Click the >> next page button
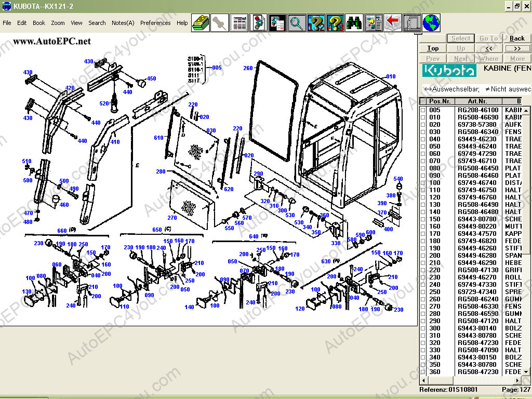532x399 pixels. 517,48
